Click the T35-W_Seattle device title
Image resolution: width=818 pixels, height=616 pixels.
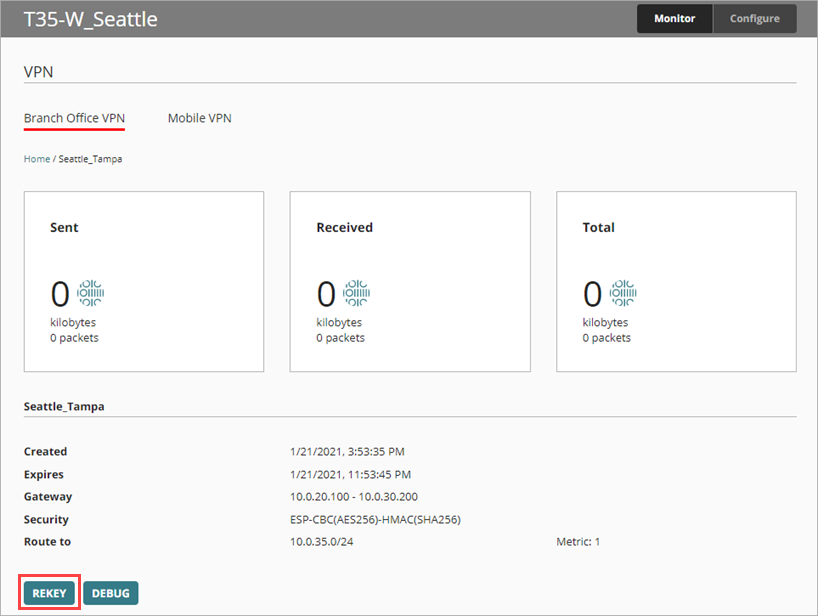click(90, 19)
